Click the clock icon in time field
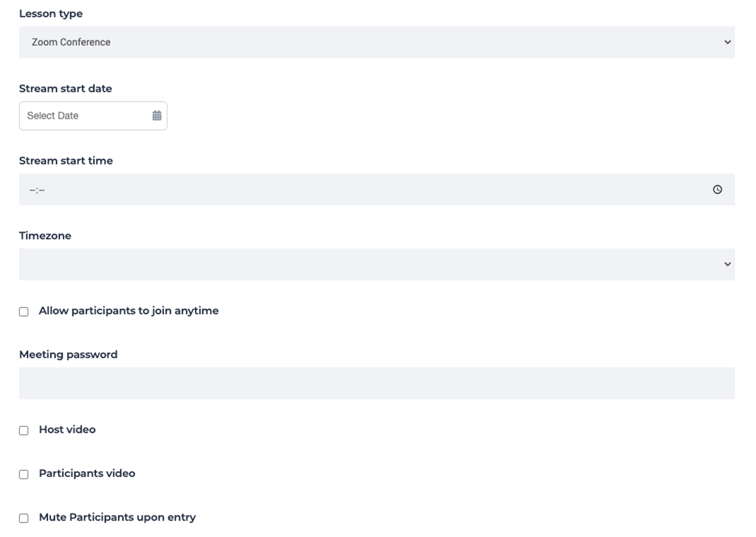This screenshot has width=756, height=537. click(717, 189)
